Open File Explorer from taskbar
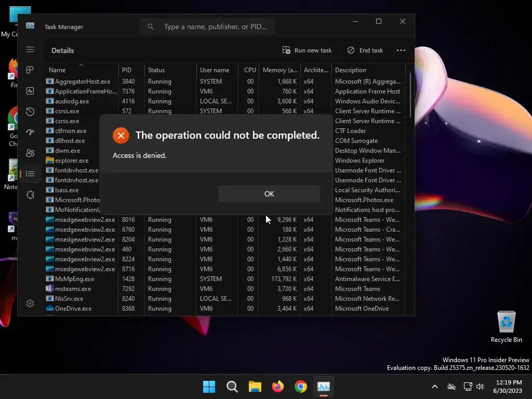Viewport: 532px width, 399px height. point(255,387)
